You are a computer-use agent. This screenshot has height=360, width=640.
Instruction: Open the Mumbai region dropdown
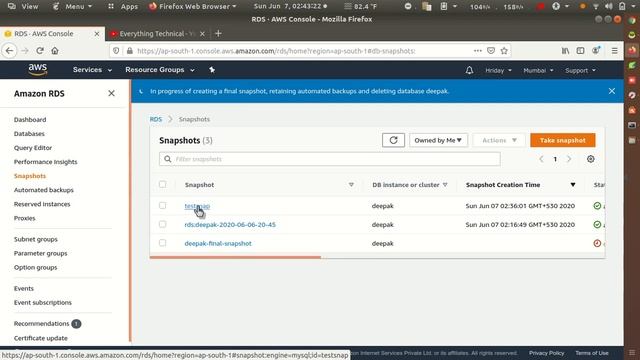[538, 70]
